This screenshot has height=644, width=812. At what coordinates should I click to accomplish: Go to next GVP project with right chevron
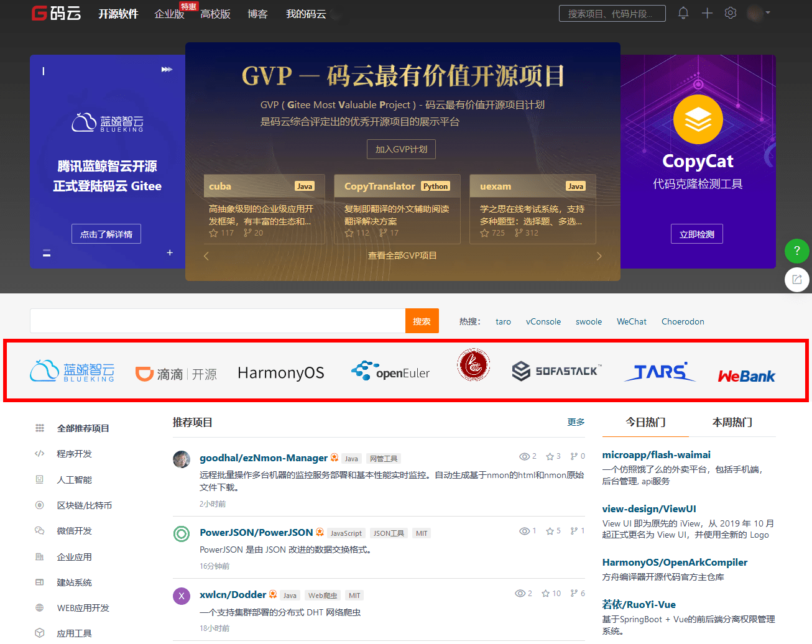pyautogui.click(x=599, y=255)
